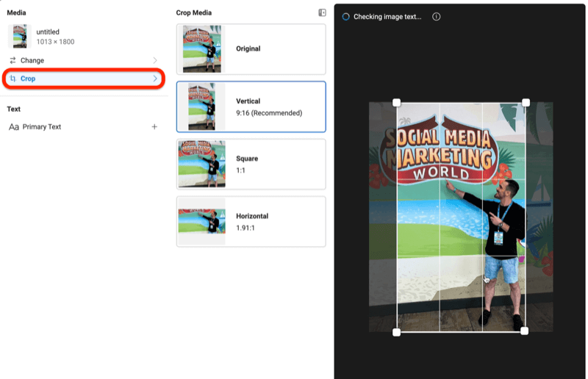The width and height of the screenshot is (588, 379).
Task: Click the crop tool icon
Action: click(13, 79)
